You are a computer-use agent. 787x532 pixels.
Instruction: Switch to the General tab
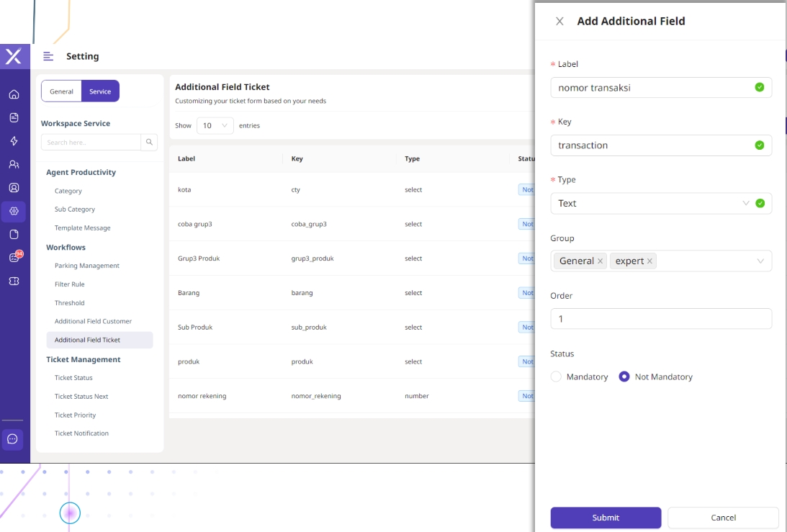point(61,91)
